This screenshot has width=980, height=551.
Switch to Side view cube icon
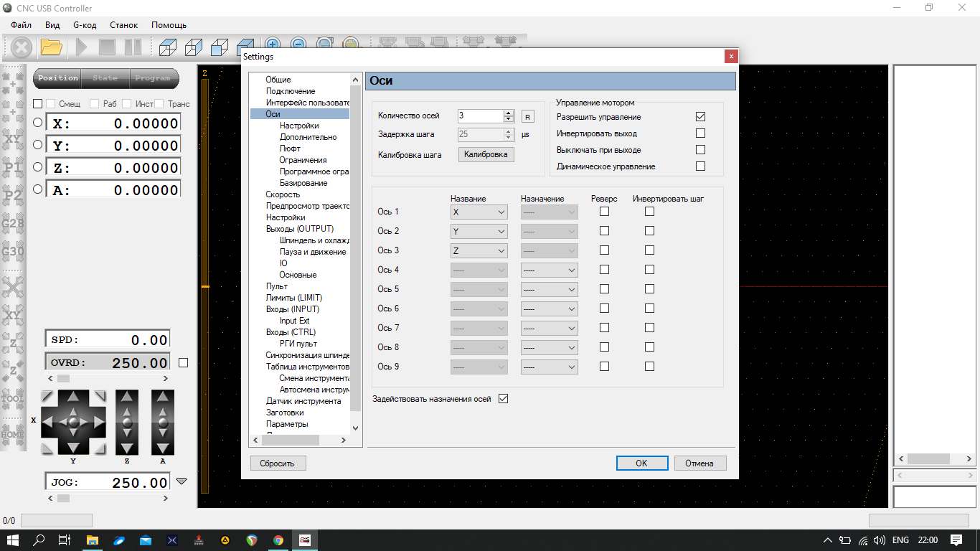(194, 47)
